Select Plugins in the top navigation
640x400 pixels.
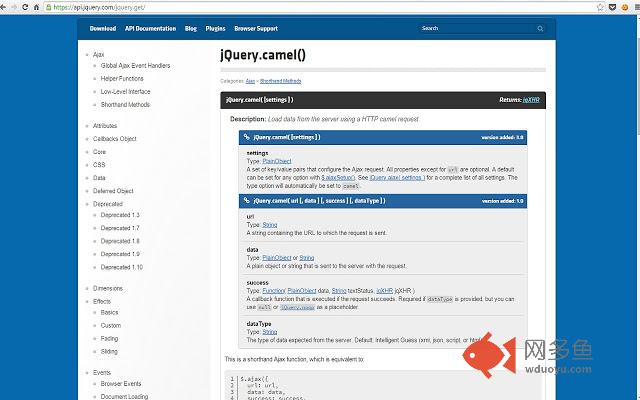click(215, 29)
